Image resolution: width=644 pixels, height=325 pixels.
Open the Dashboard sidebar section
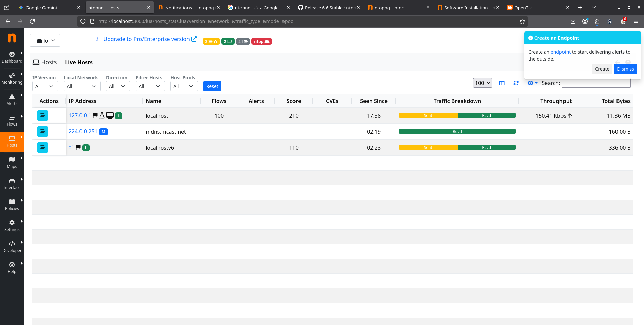12,57
